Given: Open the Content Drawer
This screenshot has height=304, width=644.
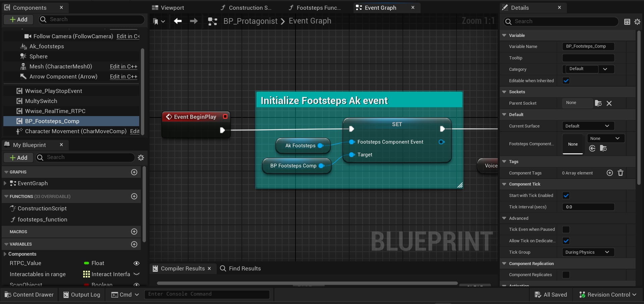Looking at the screenshot, I should click(x=29, y=295).
